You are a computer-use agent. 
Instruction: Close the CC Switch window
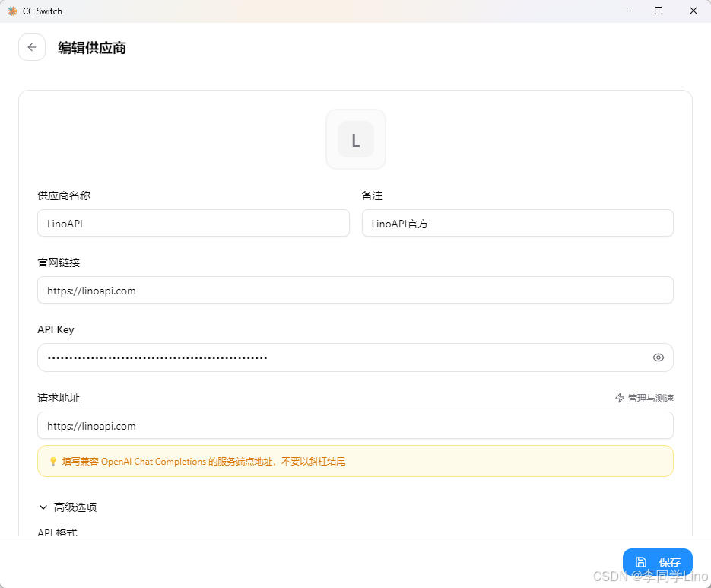point(694,11)
